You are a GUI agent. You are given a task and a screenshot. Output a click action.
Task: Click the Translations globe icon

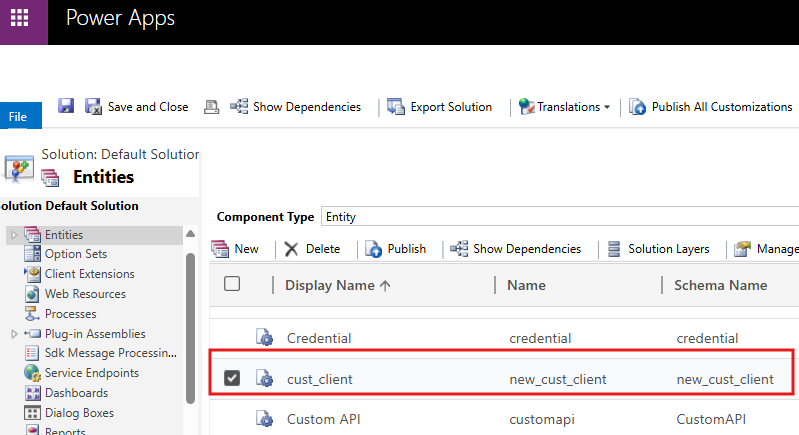click(526, 106)
